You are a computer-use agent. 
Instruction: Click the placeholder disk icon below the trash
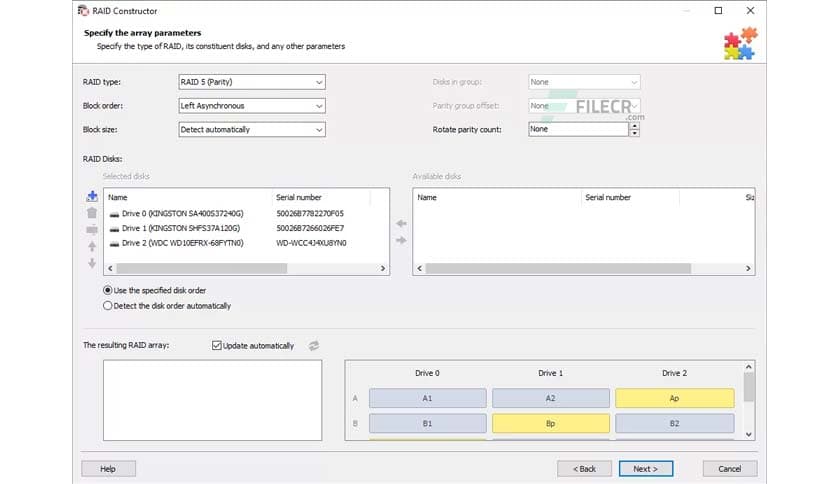coord(92,230)
